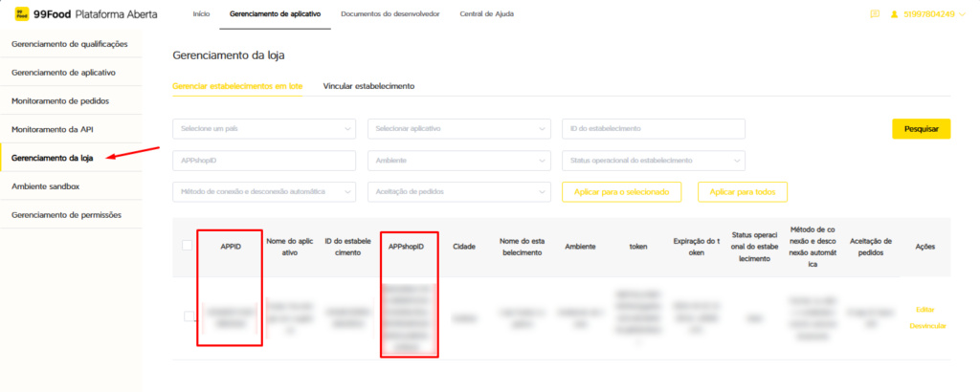Image resolution: width=980 pixels, height=392 pixels.
Task: Open 'Aceitação de pedidos' filter dropdown
Action: point(459,192)
